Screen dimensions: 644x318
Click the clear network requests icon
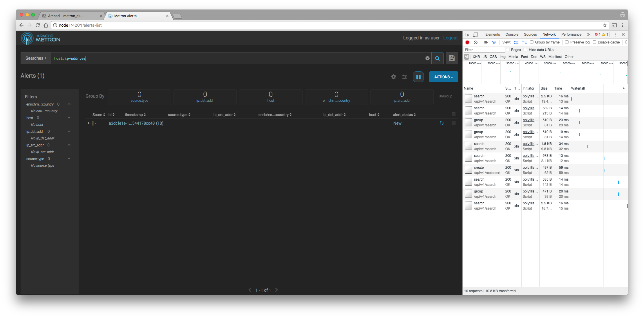pos(476,42)
